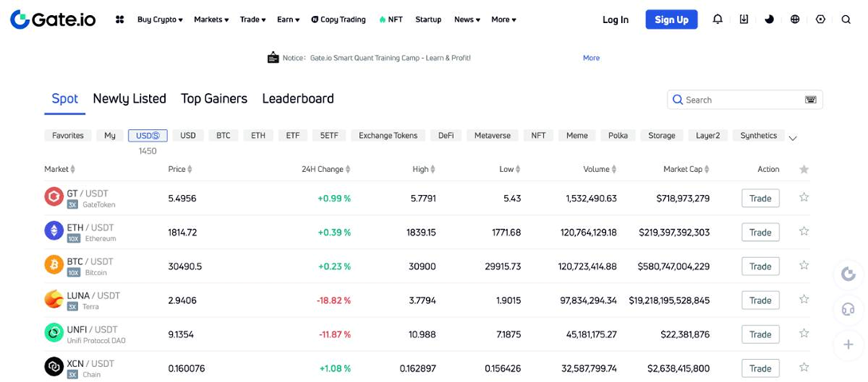Open Copy Trading from the navbar
Viewport: 868px width, 382px height.
(338, 19)
